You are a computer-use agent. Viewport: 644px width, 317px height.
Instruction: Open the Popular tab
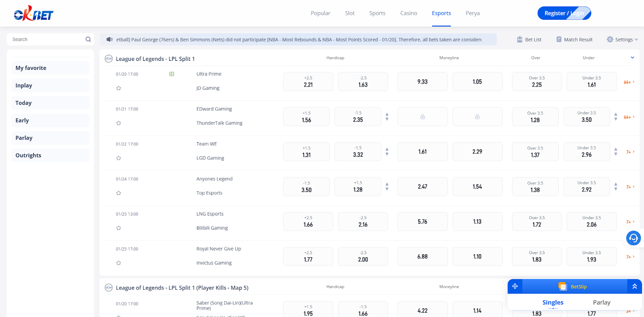pyautogui.click(x=320, y=13)
